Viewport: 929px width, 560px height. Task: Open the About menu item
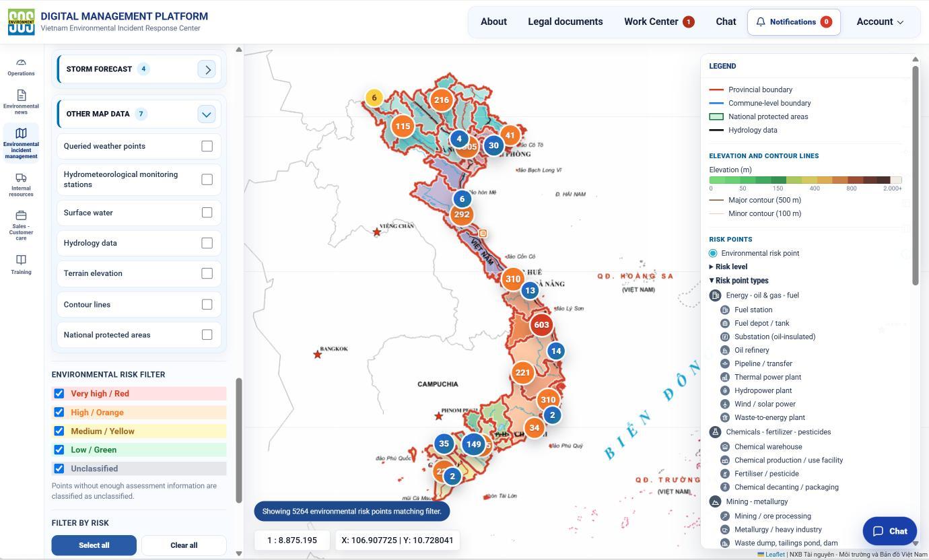coord(493,22)
